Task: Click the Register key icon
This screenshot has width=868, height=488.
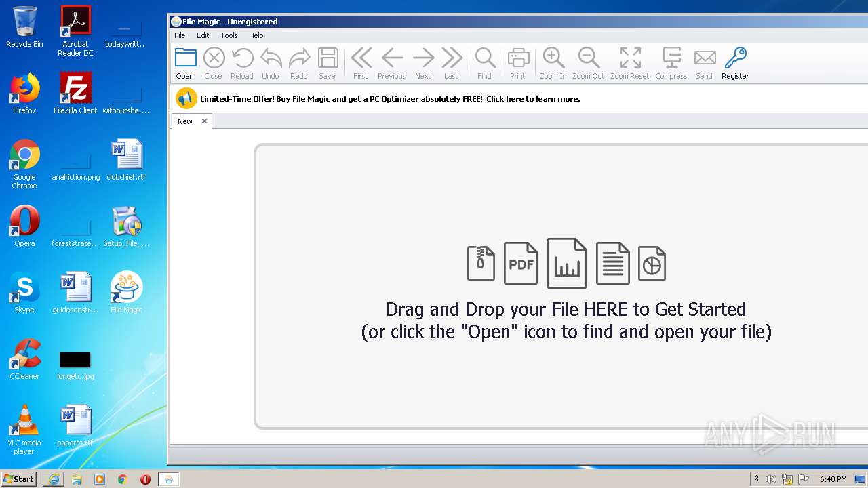Action: pos(735,58)
